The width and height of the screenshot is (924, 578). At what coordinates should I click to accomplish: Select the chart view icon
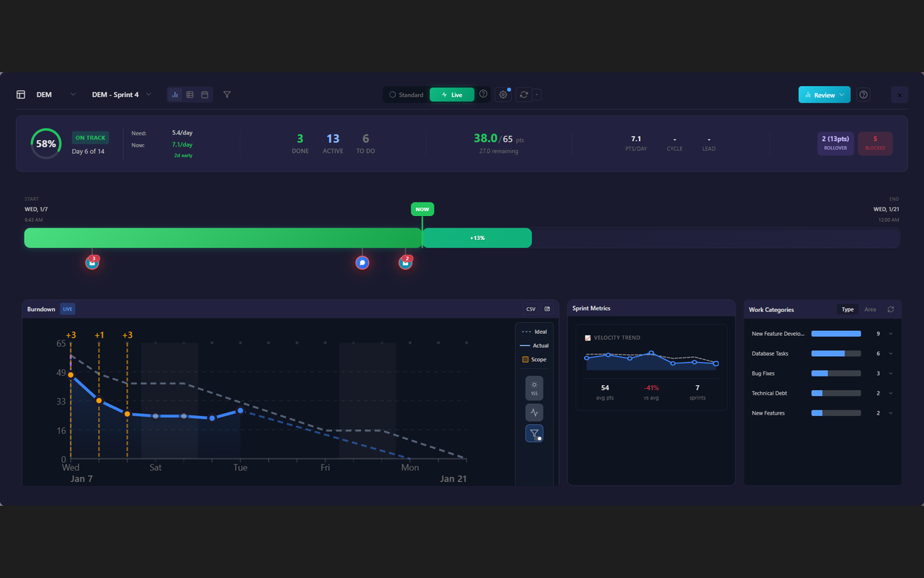(174, 95)
